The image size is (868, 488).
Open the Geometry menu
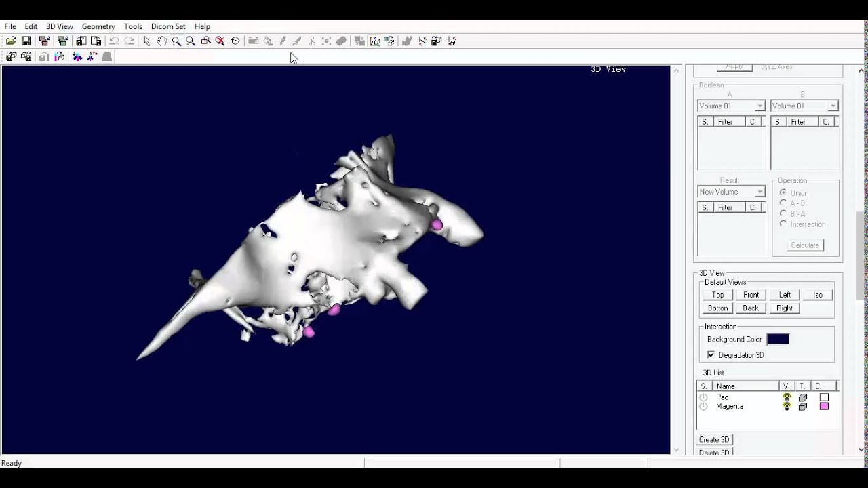click(98, 26)
